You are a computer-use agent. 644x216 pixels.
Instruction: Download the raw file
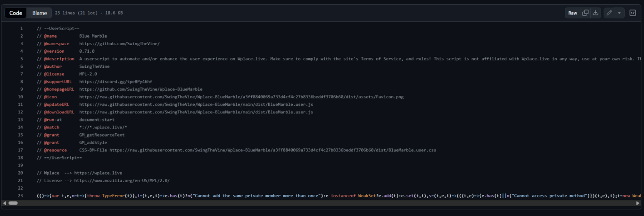point(595,13)
